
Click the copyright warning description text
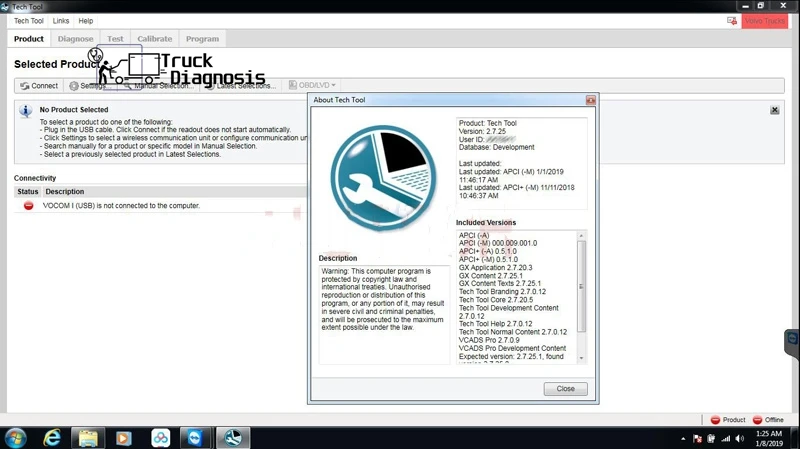click(383, 300)
